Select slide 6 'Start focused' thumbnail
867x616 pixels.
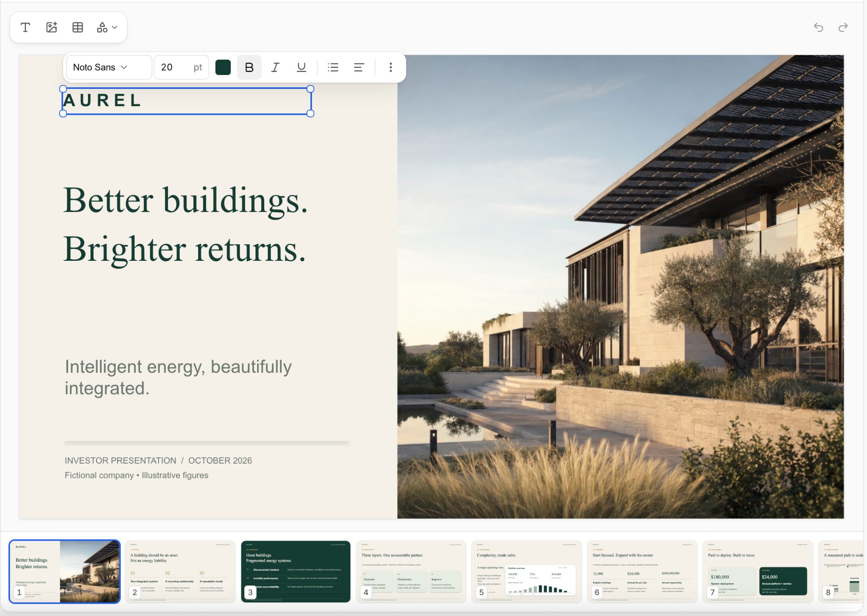642,572
